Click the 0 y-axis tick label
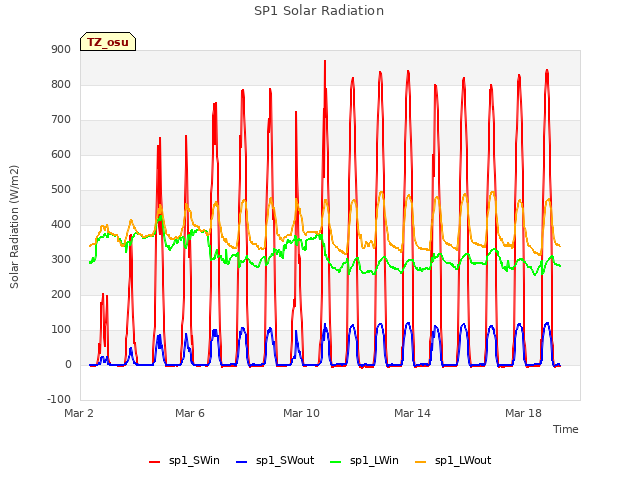Screen dimensions: 640x480 point(68,365)
